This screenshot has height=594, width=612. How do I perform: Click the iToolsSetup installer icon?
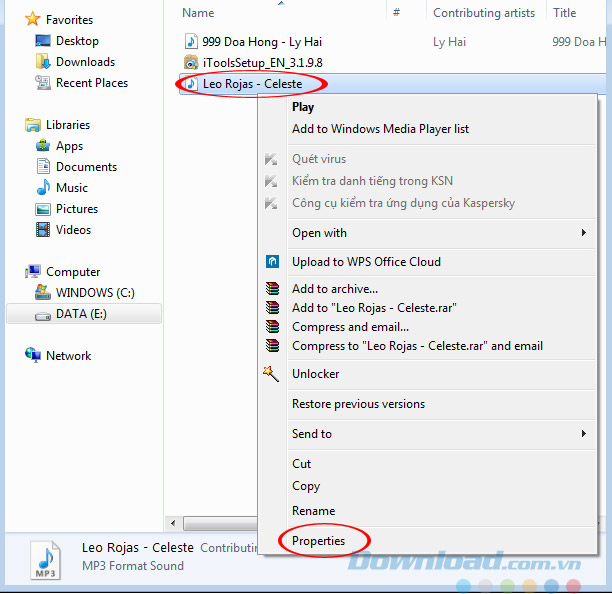pyautogui.click(x=191, y=62)
